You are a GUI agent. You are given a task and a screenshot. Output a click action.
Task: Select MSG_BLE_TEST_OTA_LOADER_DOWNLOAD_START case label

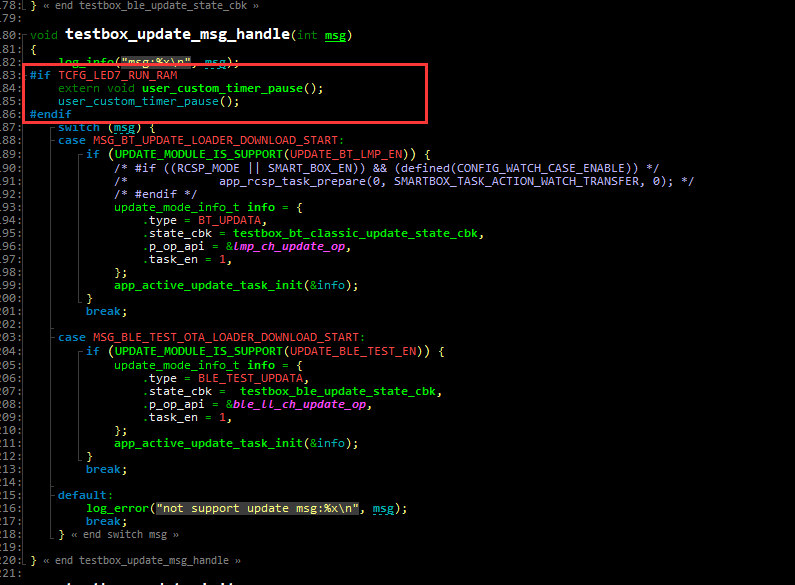click(x=226, y=337)
